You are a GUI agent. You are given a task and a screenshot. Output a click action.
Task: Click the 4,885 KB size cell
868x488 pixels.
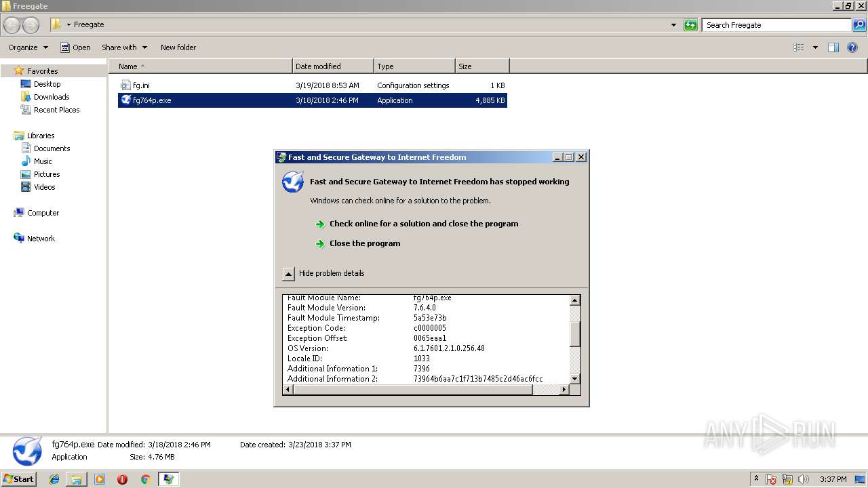[x=490, y=100]
